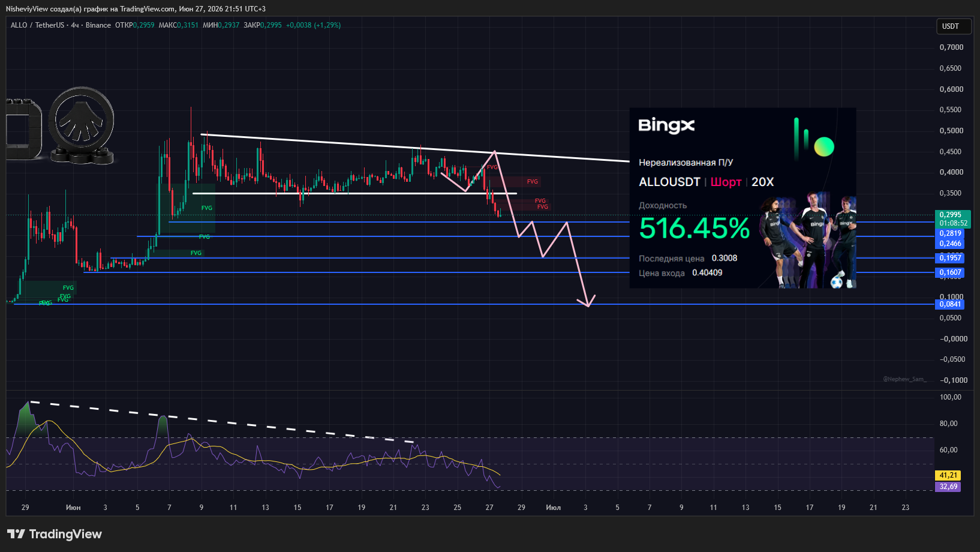Viewport: 980px width, 552px height.
Task: Click the blue 0,1957 price level label
Action: (950, 258)
